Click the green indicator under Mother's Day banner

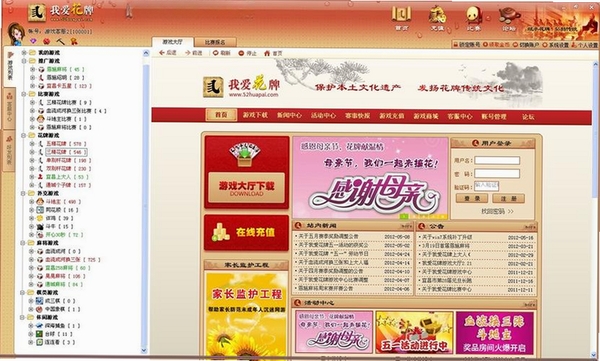pyautogui.click(x=404, y=216)
